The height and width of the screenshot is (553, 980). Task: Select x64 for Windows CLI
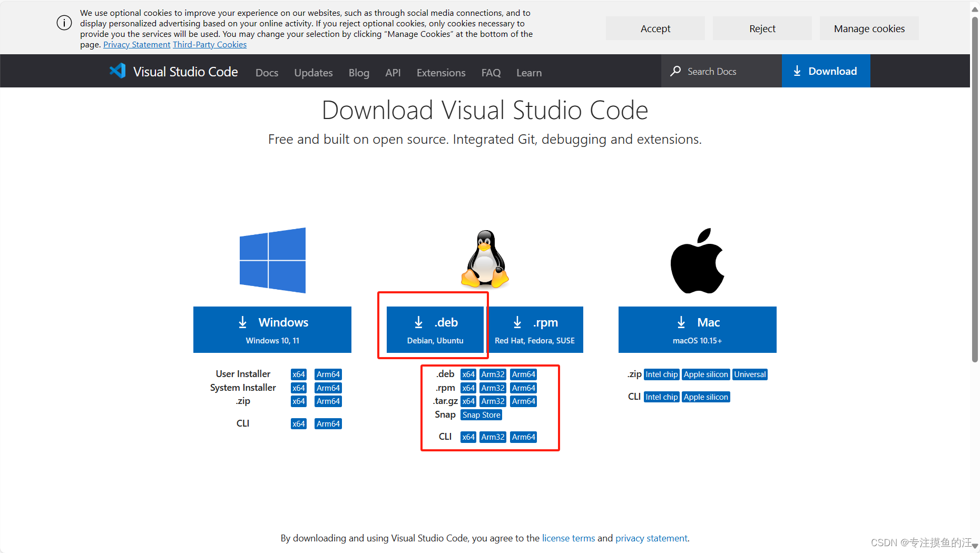(299, 424)
